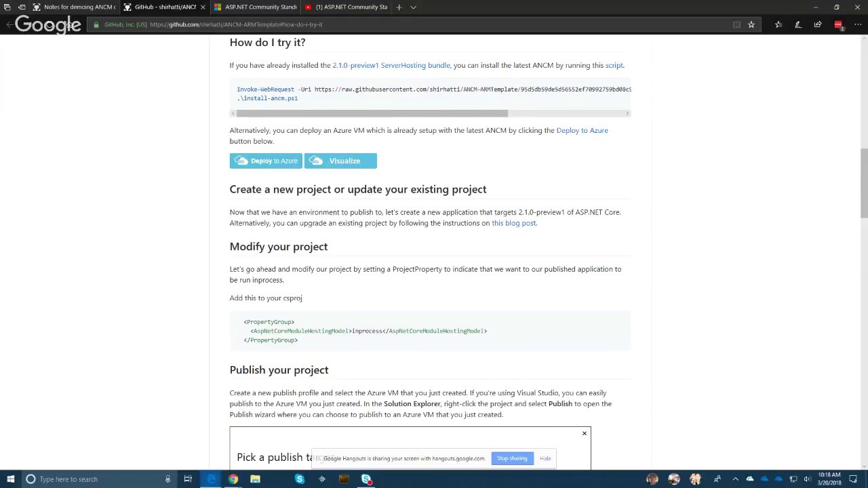The image size is (868, 488).
Task: Set these tabs aside icon
Action: tap(22, 7)
